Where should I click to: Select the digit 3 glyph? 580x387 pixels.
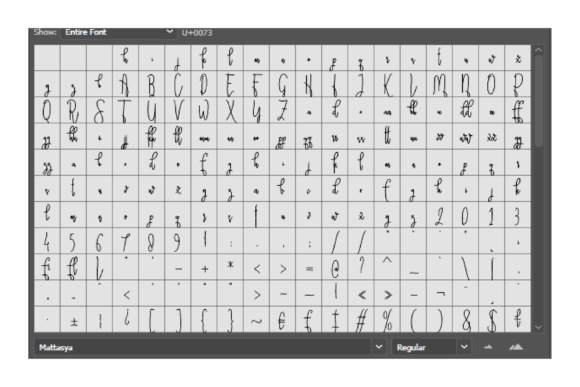pos(517,215)
